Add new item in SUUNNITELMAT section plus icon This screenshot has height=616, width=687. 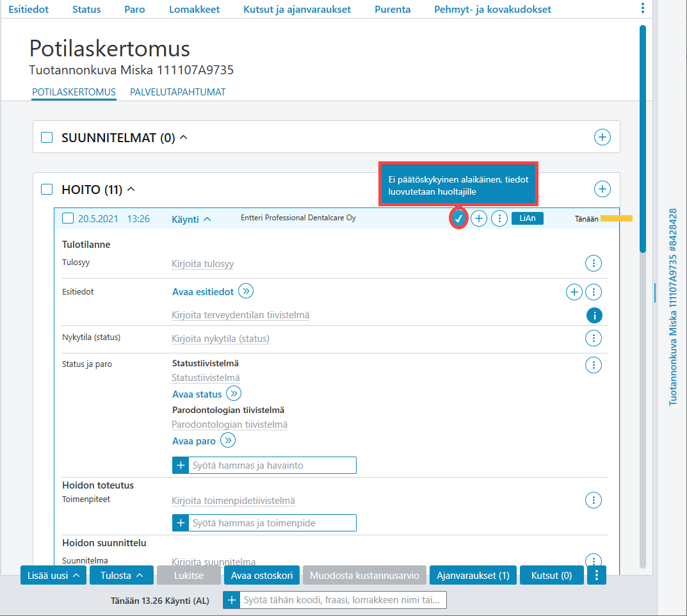602,137
